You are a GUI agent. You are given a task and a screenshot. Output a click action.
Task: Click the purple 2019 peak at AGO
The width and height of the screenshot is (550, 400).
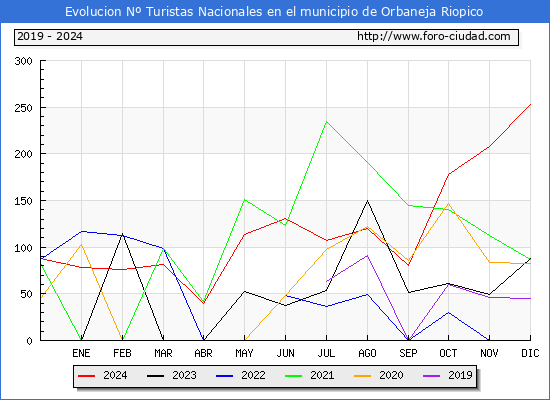coord(367,255)
